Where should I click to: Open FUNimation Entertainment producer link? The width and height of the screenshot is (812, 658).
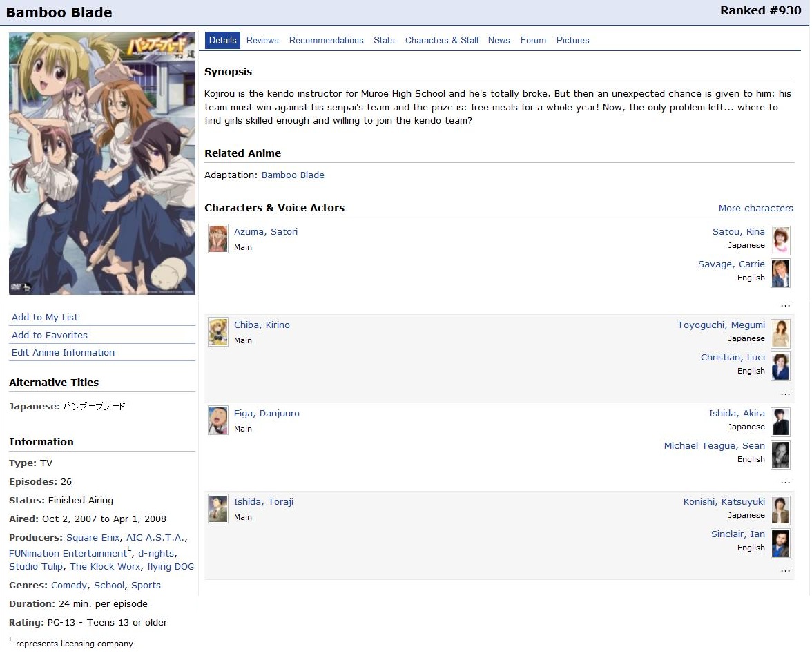(x=68, y=554)
